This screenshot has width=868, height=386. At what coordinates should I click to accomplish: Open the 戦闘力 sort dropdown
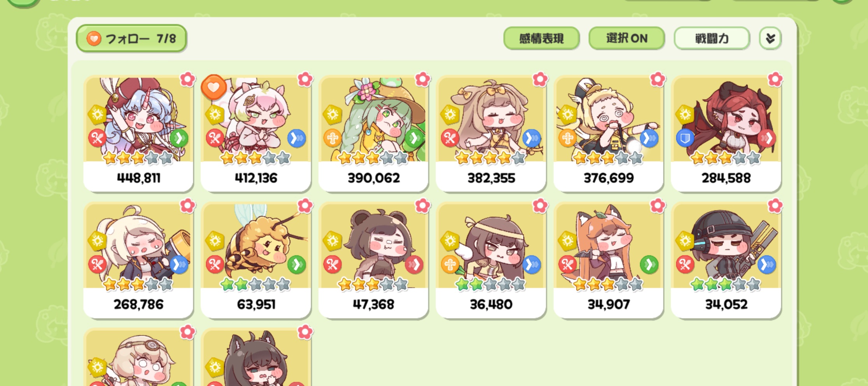[x=712, y=38]
